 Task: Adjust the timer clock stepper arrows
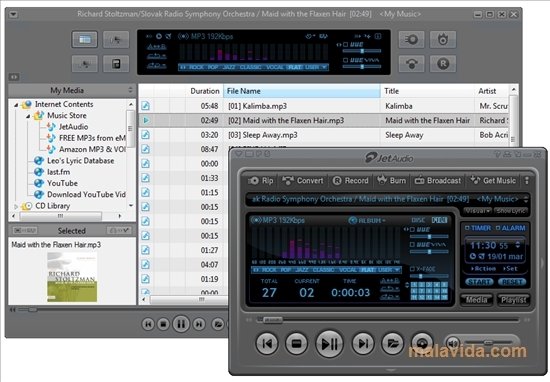(x=517, y=244)
